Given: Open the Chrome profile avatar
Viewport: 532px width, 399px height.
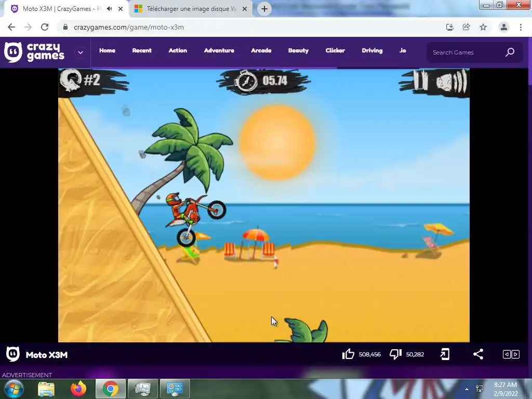Looking at the screenshot, I should click(x=504, y=27).
